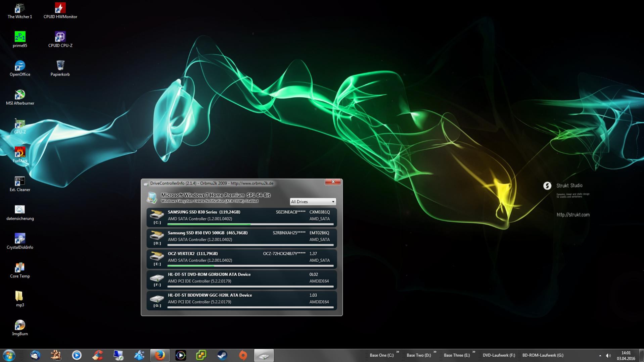644x362 pixels.
Task: Select HL-DT-ST DVD-ROM GDRH20N ATA Device row
Action: click(242, 280)
